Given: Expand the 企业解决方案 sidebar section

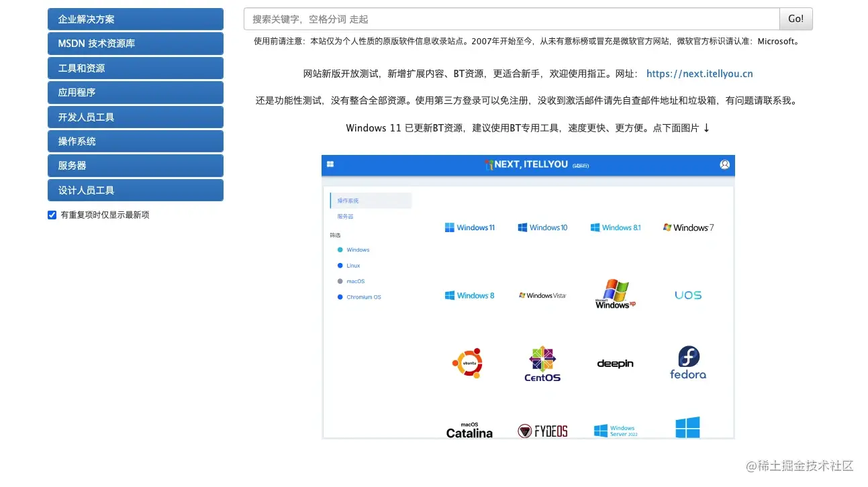Looking at the screenshot, I should [135, 19].
